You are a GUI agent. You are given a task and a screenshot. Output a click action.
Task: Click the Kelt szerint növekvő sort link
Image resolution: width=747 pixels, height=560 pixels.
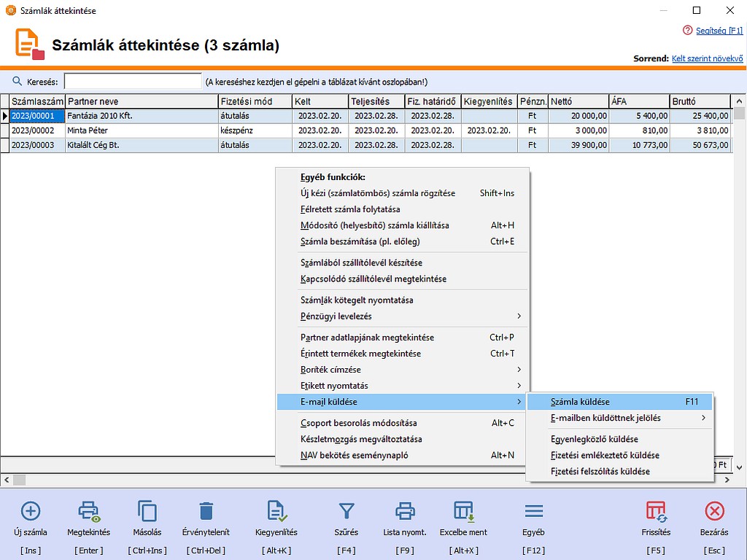pos(707,58)
